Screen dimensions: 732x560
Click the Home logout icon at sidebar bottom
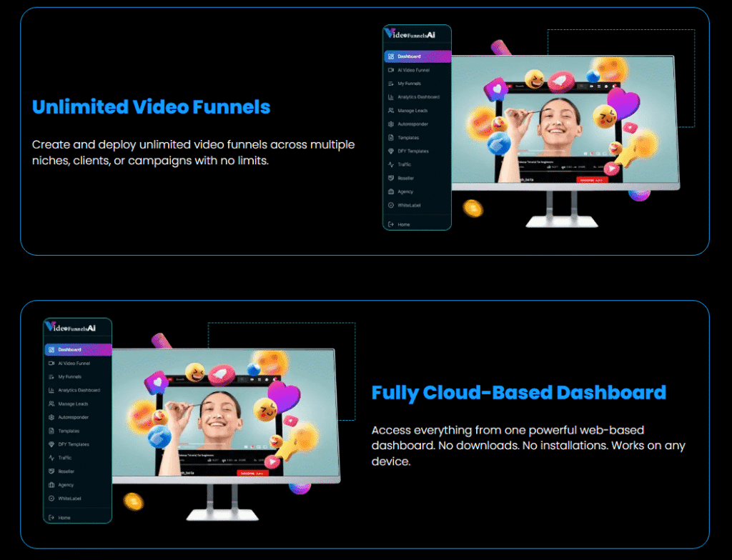pos(51,518)
